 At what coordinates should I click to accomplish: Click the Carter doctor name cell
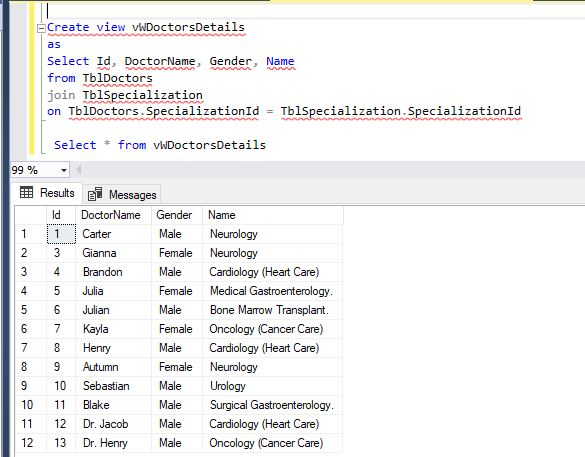click(113, 234)
